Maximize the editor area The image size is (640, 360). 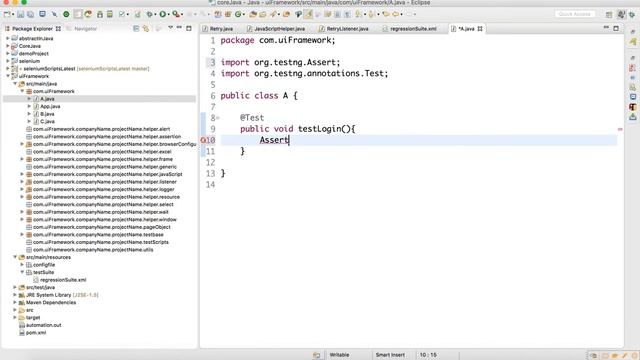click(x=616, y=29)
